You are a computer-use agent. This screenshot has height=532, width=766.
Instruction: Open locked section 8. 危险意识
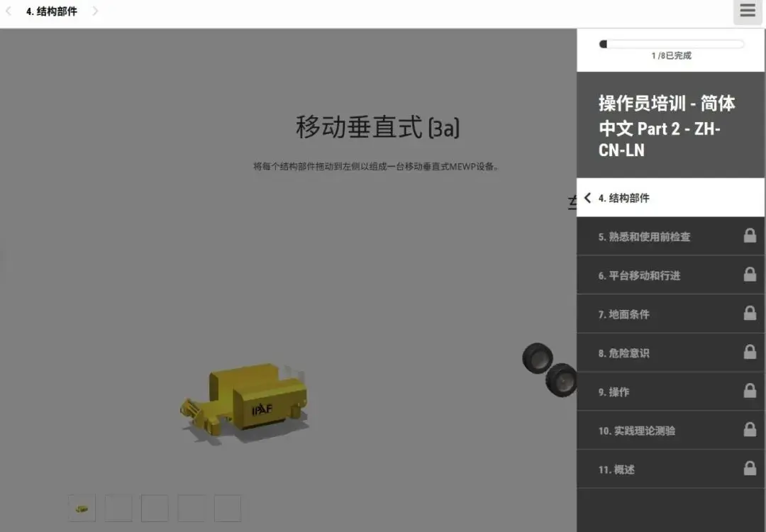670,353
